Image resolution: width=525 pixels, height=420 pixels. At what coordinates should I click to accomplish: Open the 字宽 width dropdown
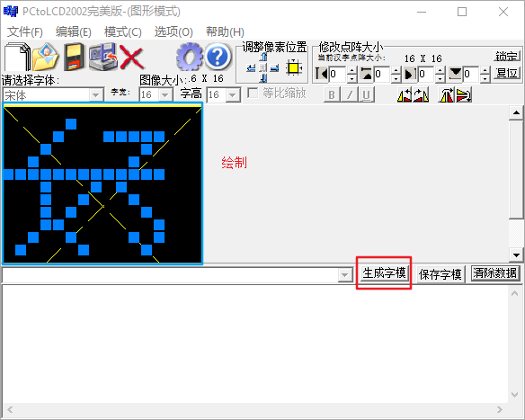click(x=165, y=95)
